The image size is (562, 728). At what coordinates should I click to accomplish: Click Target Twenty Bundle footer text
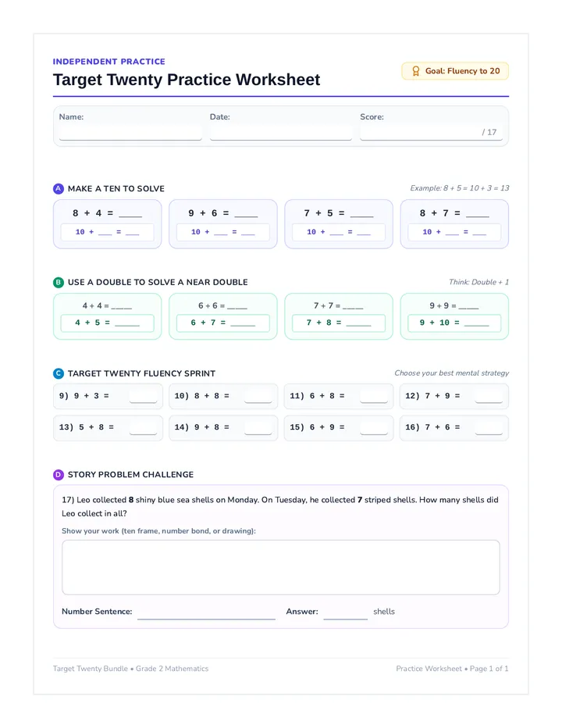tap(130, 669)
